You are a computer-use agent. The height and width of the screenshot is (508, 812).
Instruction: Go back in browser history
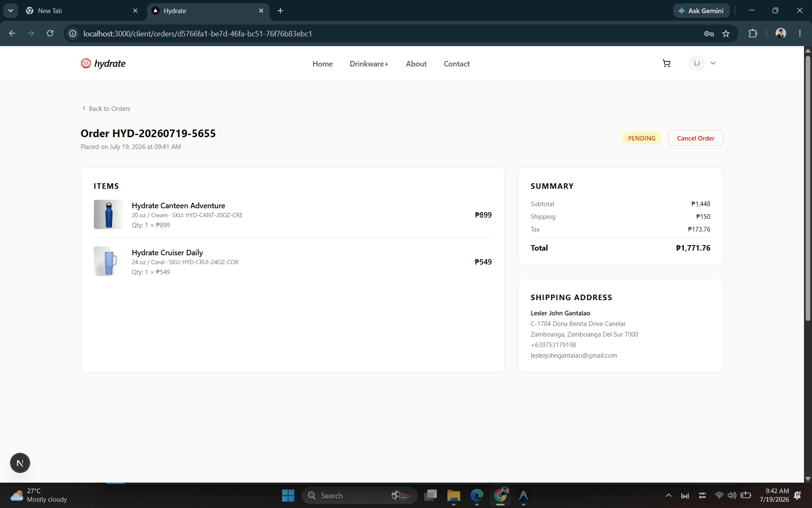pyautogui.click(x=12, y=33)
